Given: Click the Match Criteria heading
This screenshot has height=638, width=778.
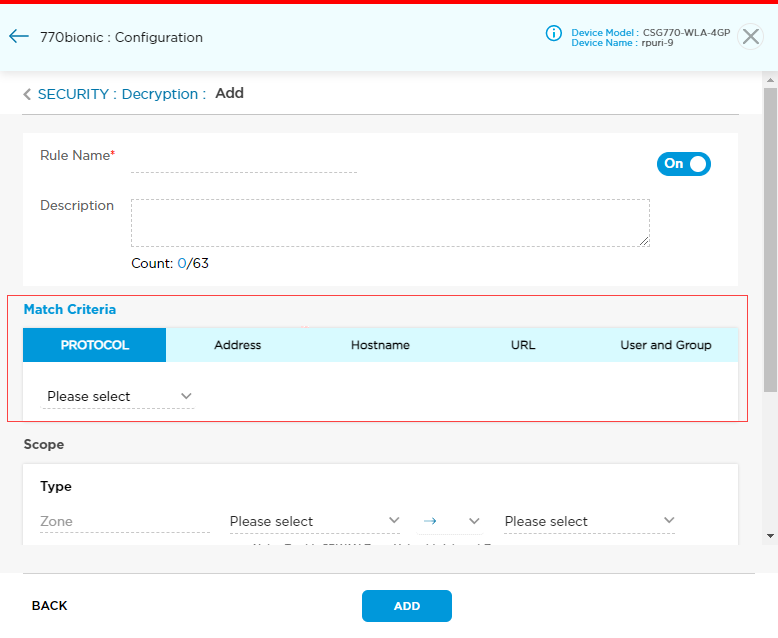Looking at the screenshot, I should [x=70, y=310].
